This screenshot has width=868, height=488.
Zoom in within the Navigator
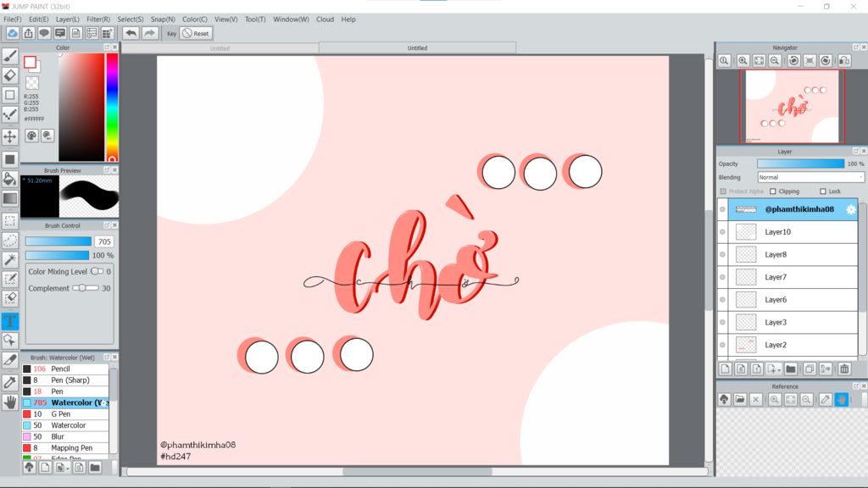point(743,60)
